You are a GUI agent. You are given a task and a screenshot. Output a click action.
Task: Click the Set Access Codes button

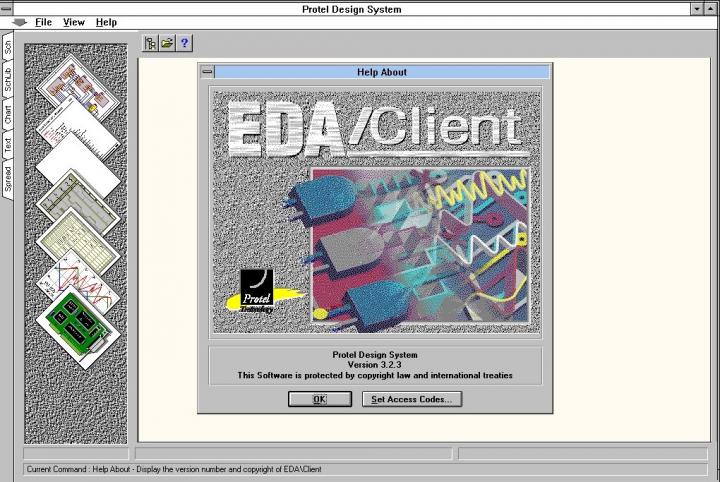tap(411, 399)
